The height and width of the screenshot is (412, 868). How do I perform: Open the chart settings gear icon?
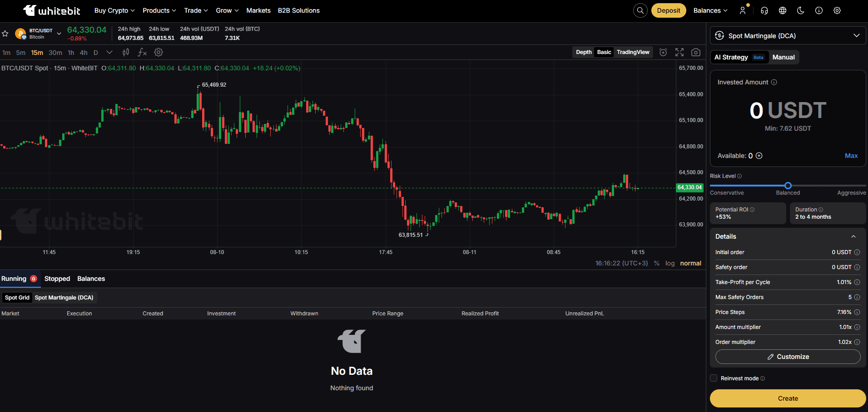click(x=159, y=52)
